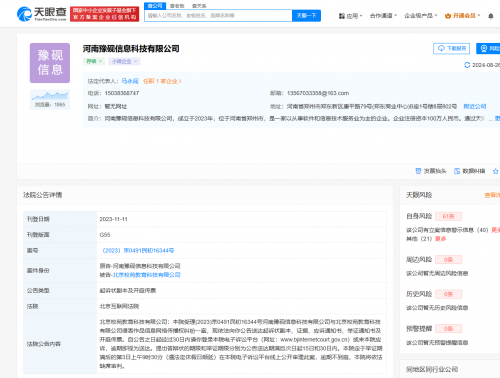Open the 任职 1 家企业 link
500x378 pixels.
pyautogui.click(x=162, y=81)
